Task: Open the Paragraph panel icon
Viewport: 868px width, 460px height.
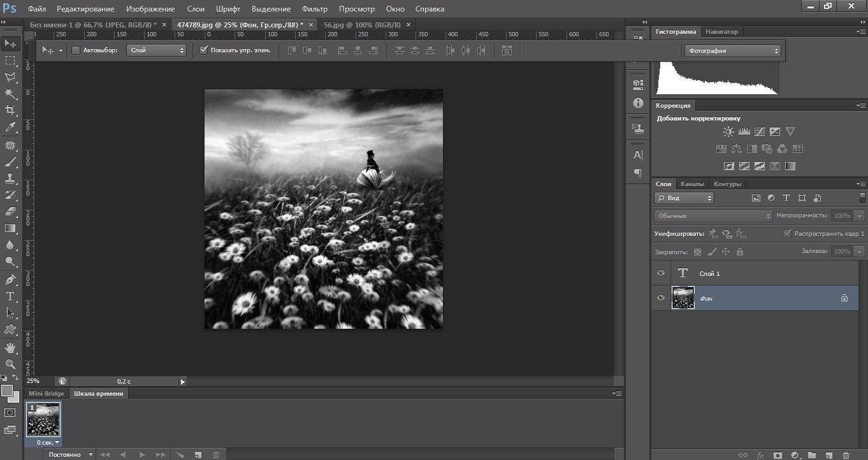Action: tap(638, 173)
